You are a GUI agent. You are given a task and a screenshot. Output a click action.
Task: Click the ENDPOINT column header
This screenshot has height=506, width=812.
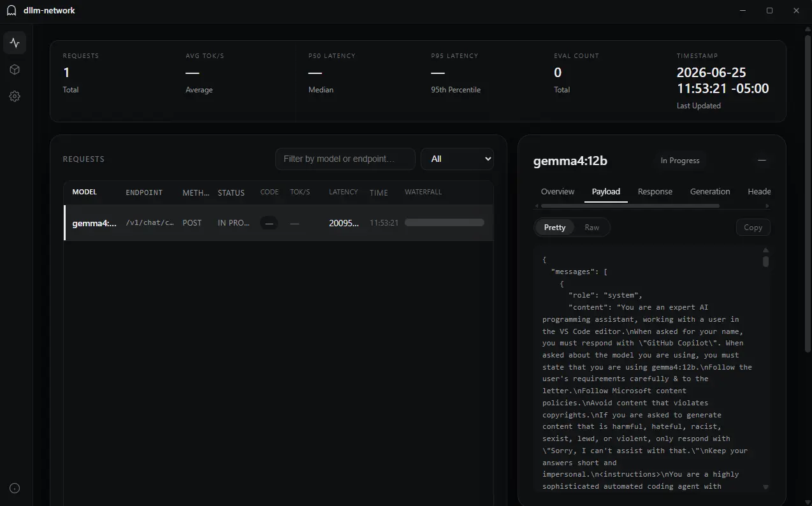144,192
